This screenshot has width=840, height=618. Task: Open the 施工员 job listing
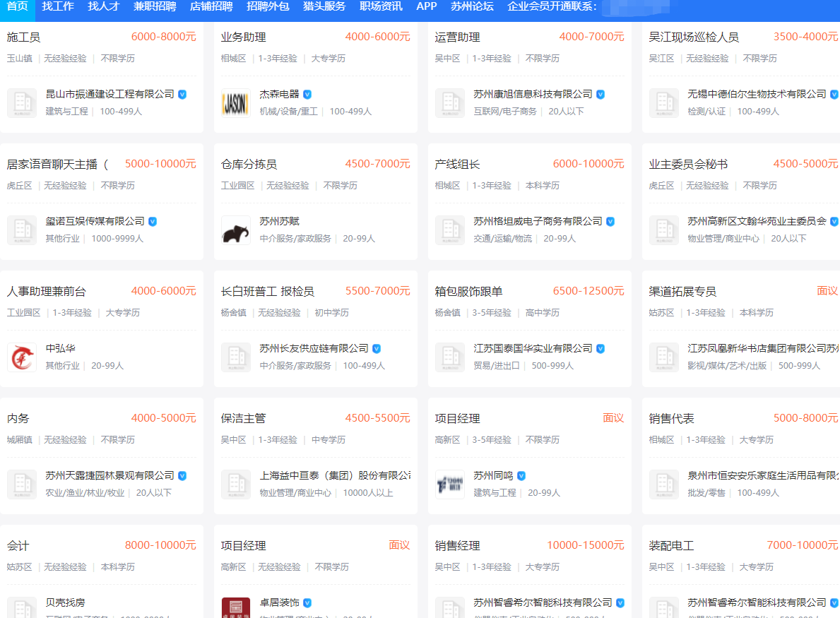25,36
